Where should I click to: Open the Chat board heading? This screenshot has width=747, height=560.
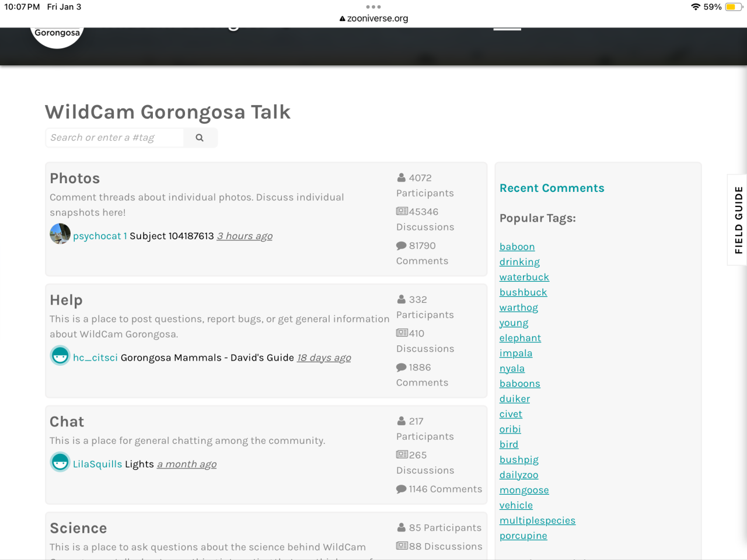[x=67, y=422]
